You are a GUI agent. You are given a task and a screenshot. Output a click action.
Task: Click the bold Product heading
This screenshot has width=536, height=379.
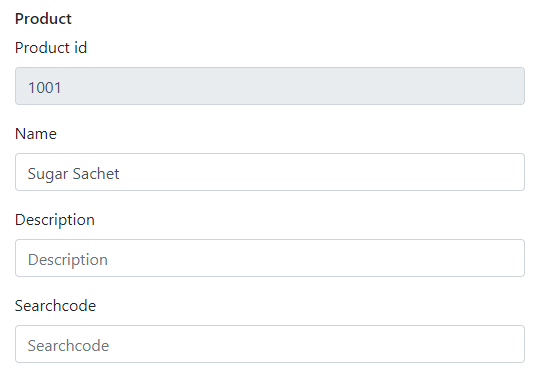[x=43, y=19]
